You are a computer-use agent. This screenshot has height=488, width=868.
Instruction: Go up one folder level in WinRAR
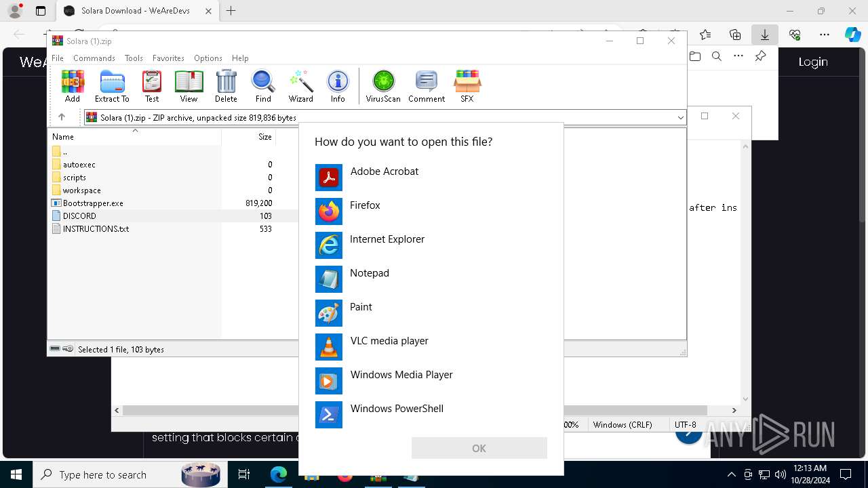(x=61, y=117)
